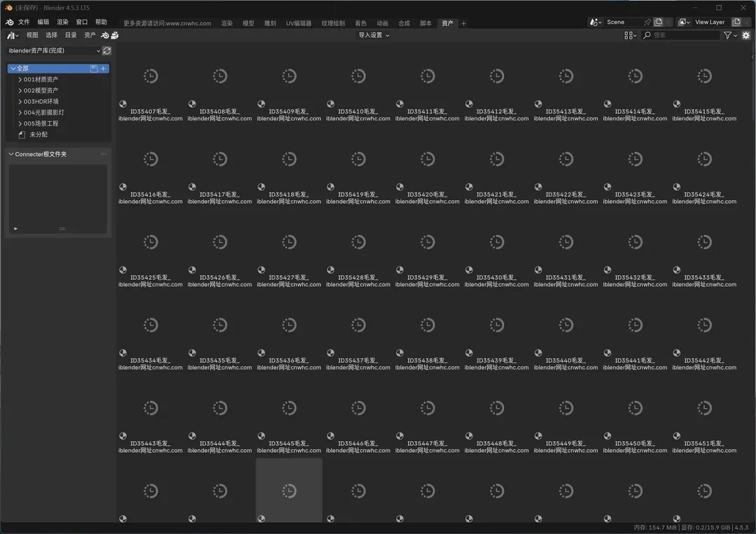
Task: Open the 文件 menu
Action: click(24, 22)
